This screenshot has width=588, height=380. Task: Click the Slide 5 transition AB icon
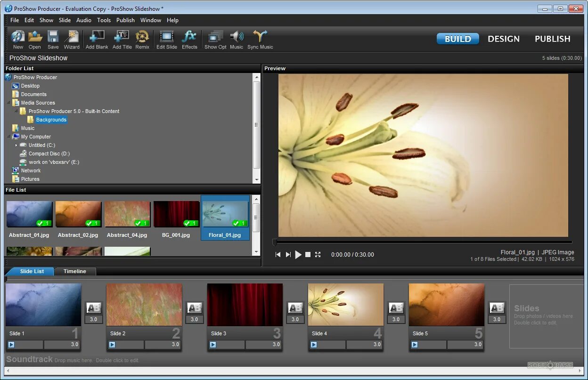[x=497, y=307]
